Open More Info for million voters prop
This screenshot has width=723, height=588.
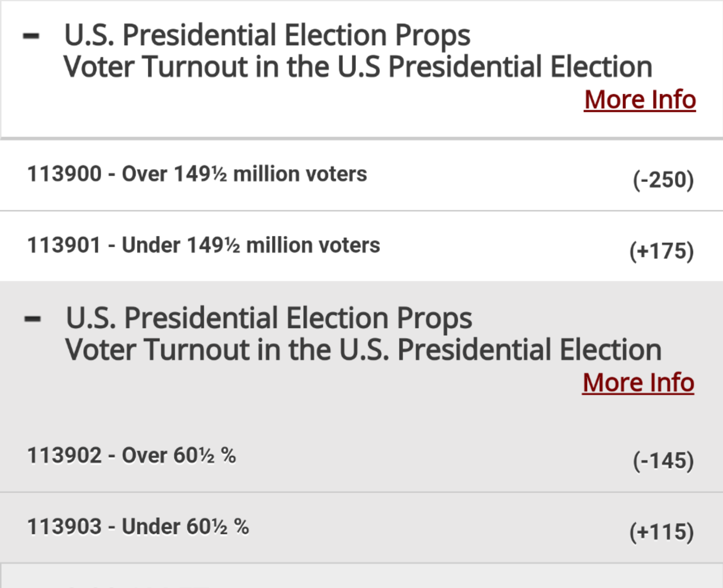(x=640, y=100)
